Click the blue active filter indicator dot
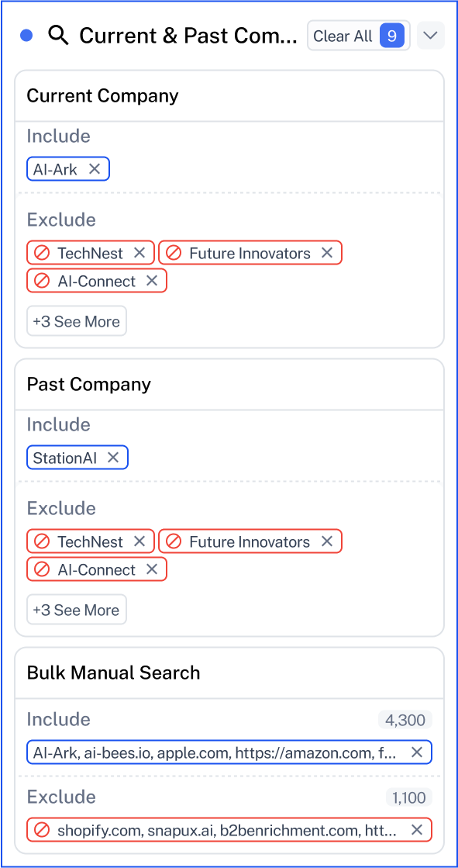Image resolution: width=458 pixels, height=868 pixels. 26,36
